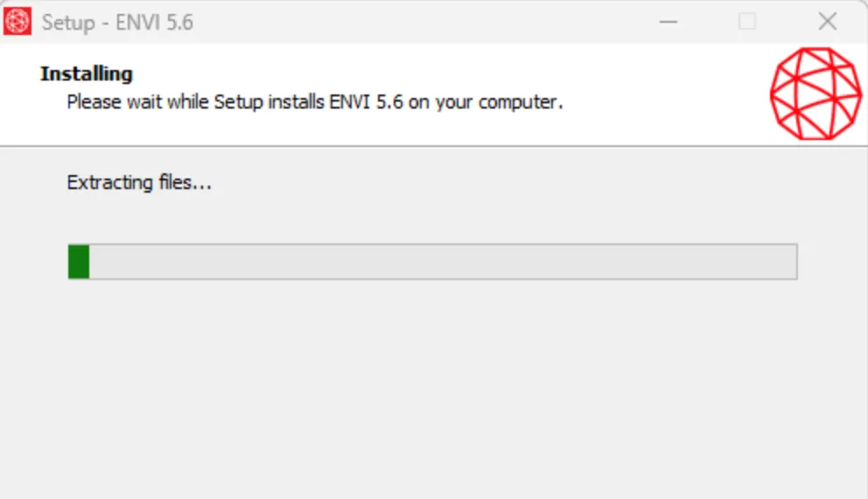The height and width of the screenshot is (499, 868).
Task: Click "Setup" word in the window title
Action: point(67,23)
